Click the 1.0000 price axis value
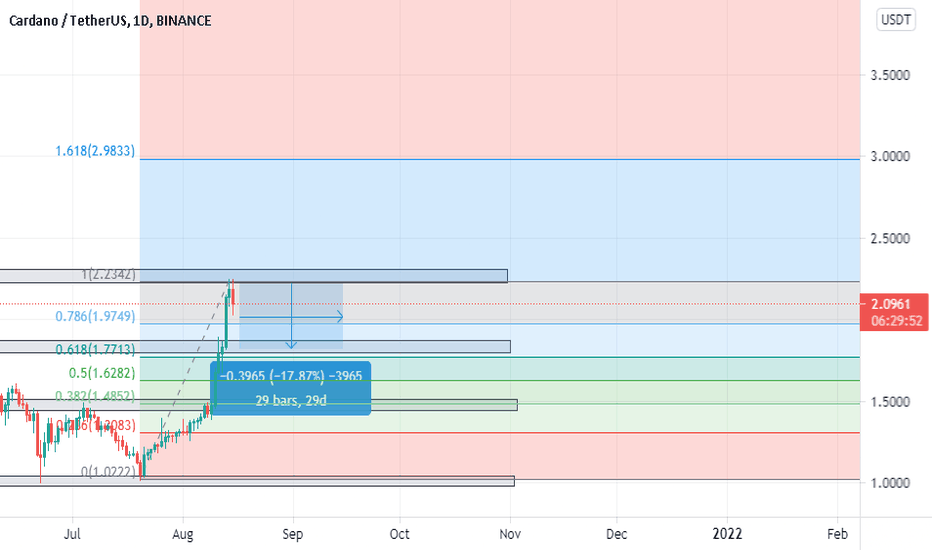 890,483
